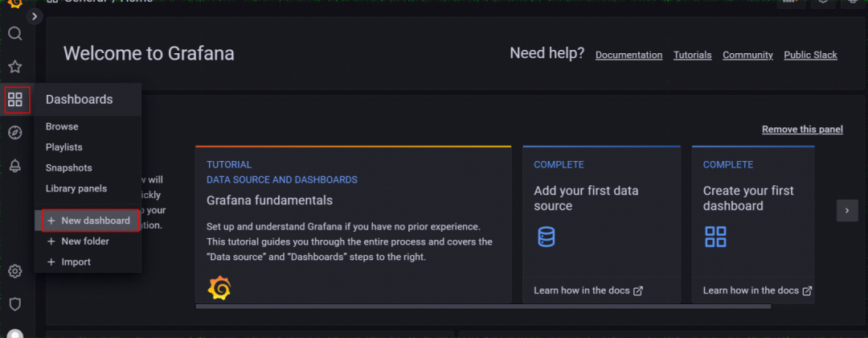868x338 pixels.
Task: Open the Documentation help link
Action: (628, 55)
